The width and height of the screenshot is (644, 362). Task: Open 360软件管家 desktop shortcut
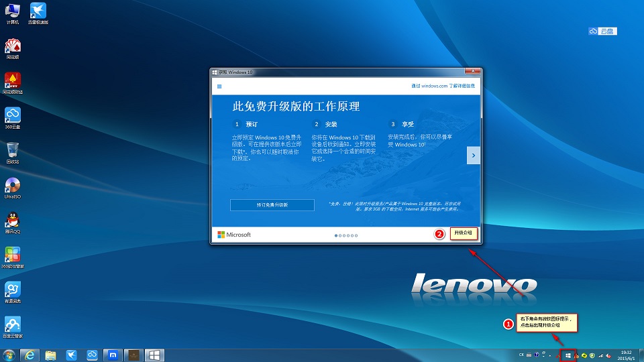(x=13, y=257)
